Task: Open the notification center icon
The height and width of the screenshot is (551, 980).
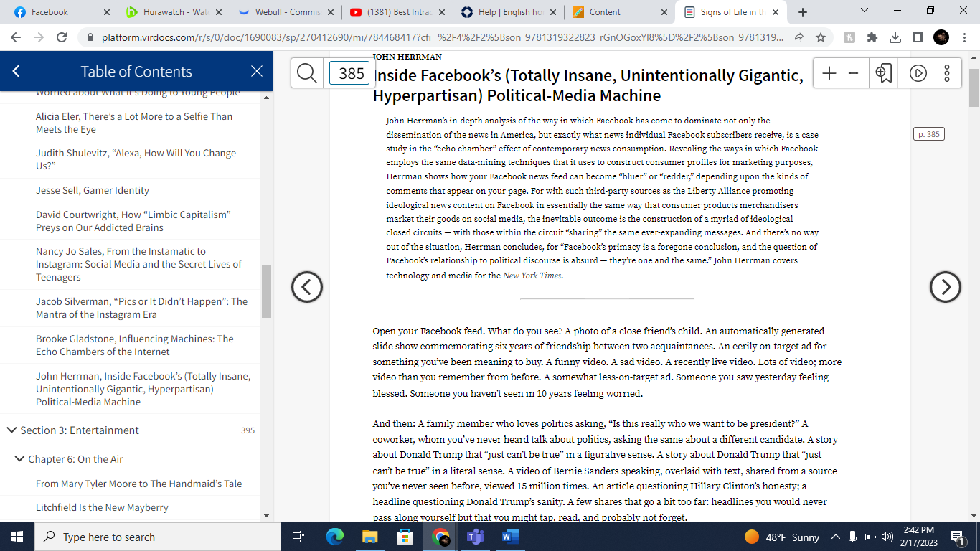Action: (957, 537)
